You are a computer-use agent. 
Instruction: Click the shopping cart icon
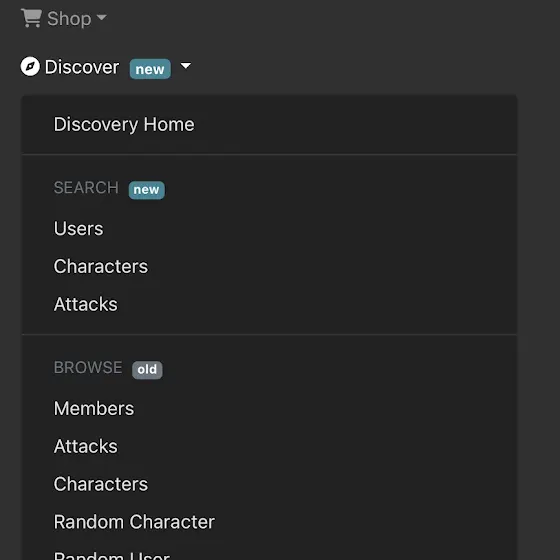point(31,18)
